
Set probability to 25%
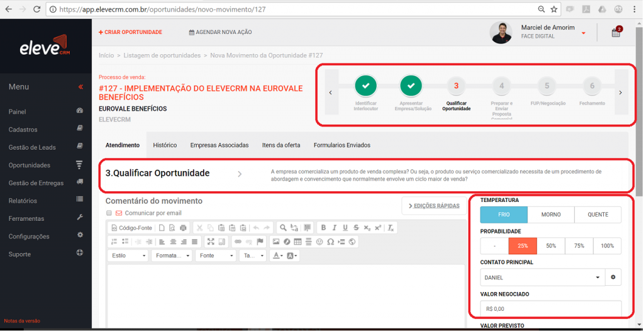point(523,246)
